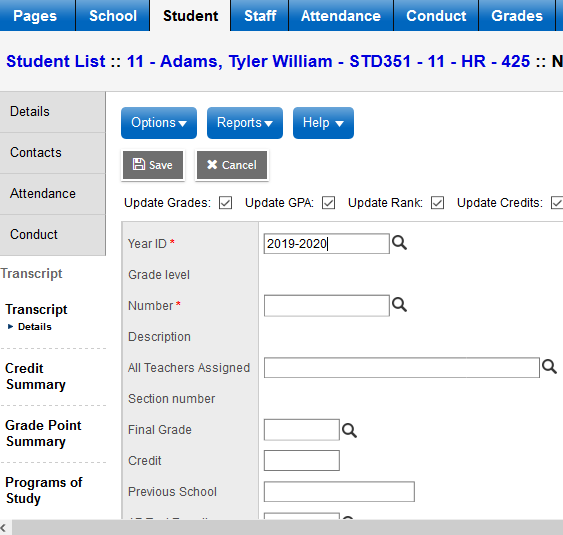Viewport: 563px width, 535px height.
Task: Uncheck the Update Grades checkbox
Action: coord(225,203)
